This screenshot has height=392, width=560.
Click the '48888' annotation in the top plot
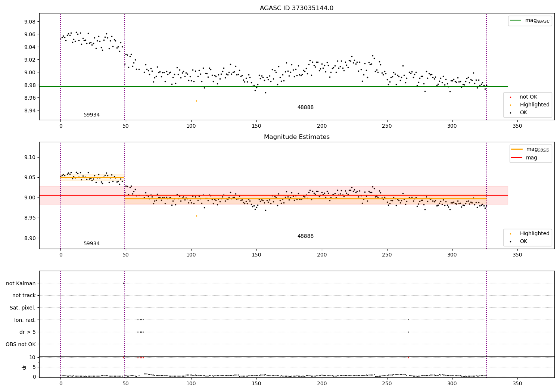305,108
